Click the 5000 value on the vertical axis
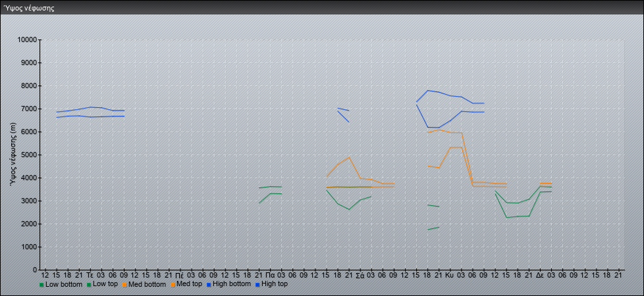This screenshot has height=296, width=644. pos(29,155)
